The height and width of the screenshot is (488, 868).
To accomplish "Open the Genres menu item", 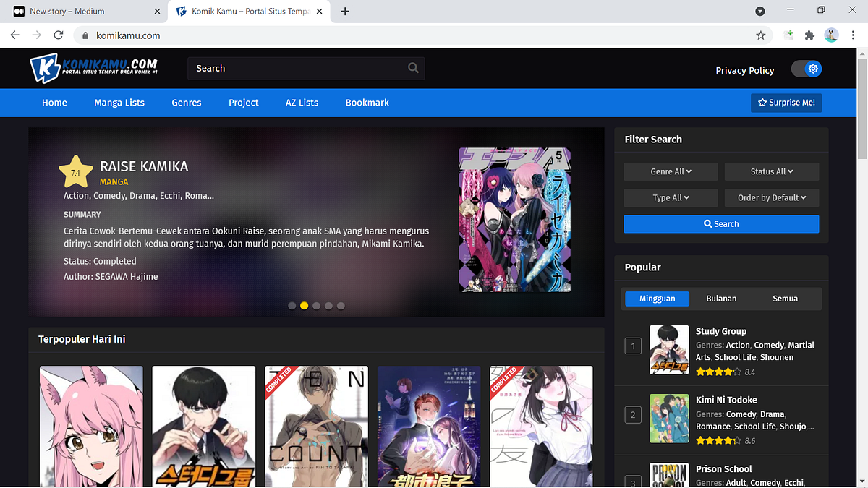I will 186,103.
